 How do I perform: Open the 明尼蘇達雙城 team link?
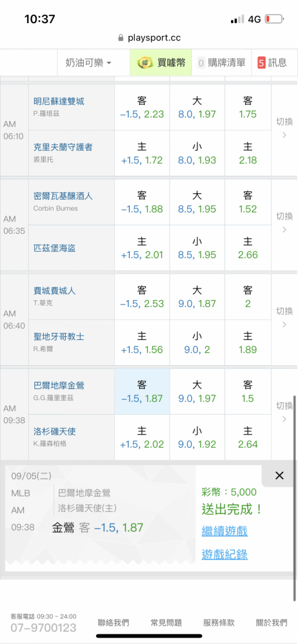[x=59, y=102]
